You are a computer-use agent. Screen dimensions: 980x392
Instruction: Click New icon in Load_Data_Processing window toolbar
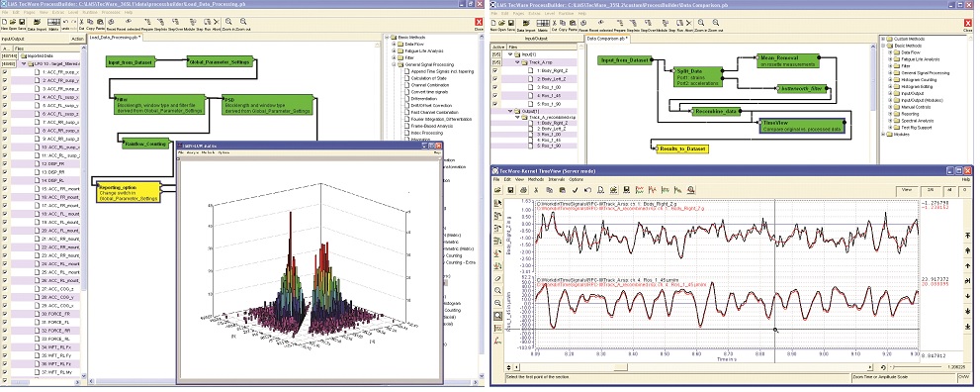tap(4, 22)
